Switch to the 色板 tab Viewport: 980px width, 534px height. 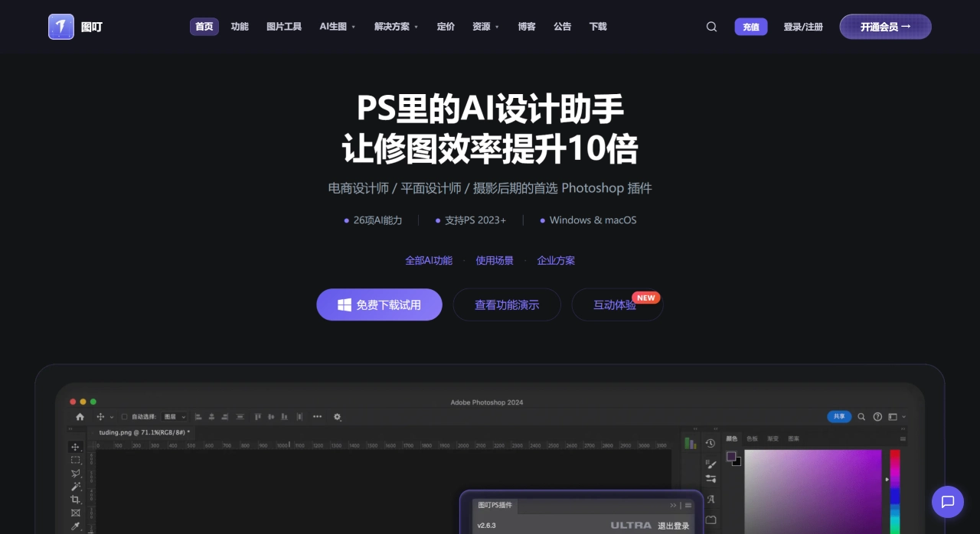pos(752,439)
